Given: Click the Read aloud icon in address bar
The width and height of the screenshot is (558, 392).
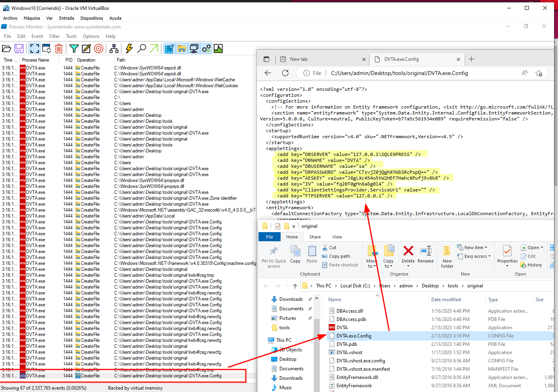Looking at the screenshot, I should [524, 73].
